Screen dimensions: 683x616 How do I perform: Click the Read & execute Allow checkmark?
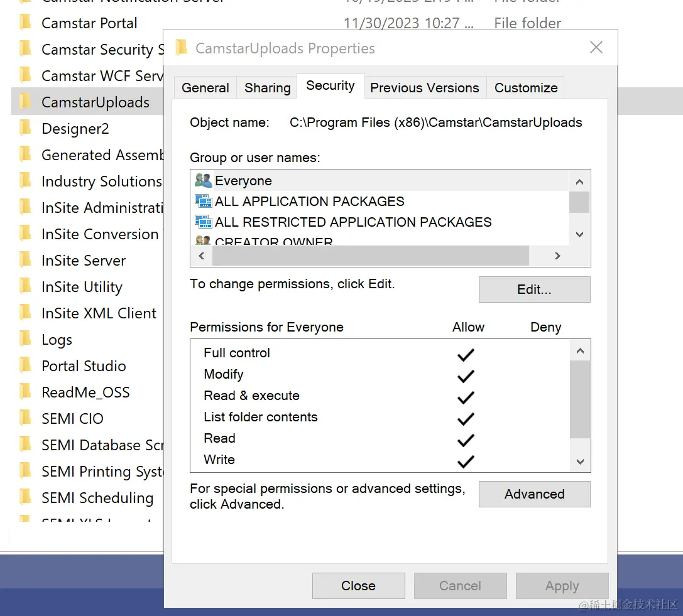pyautogui.click(x=466, y=397)
